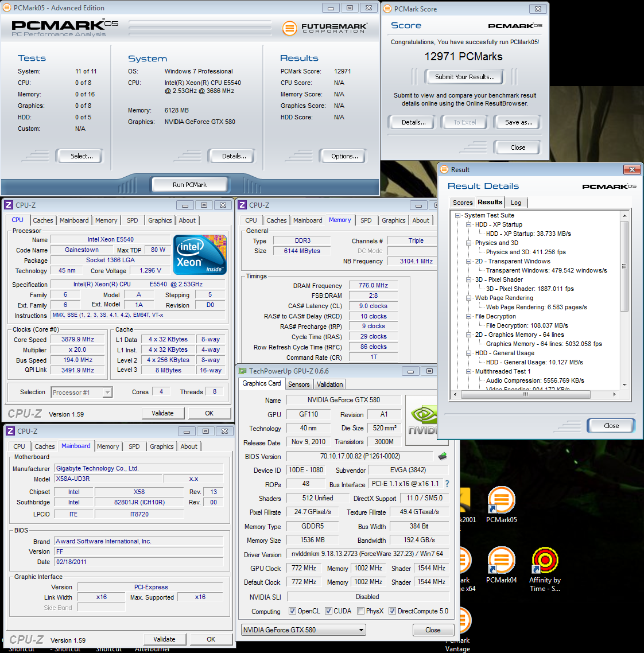Click Validate in the CPU-Z CPU window

pyautogui.click(x=162, y=413)
